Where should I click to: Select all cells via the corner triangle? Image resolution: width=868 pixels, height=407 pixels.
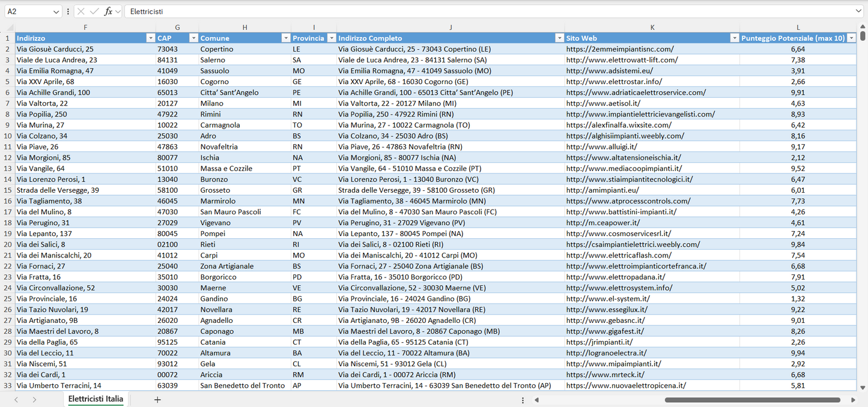pos(8,27)
